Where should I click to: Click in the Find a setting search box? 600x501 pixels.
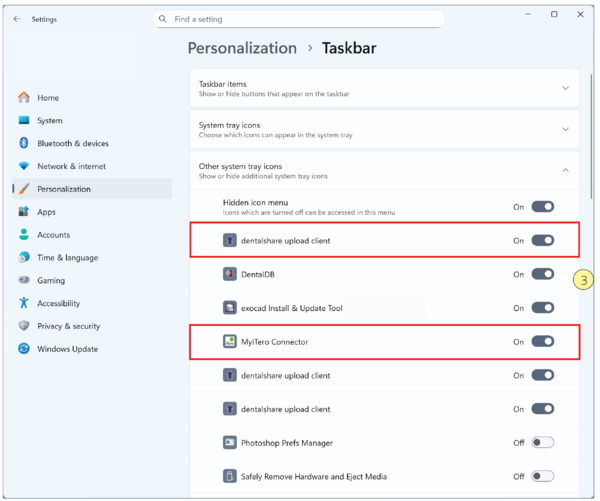[x=298, y=19]
